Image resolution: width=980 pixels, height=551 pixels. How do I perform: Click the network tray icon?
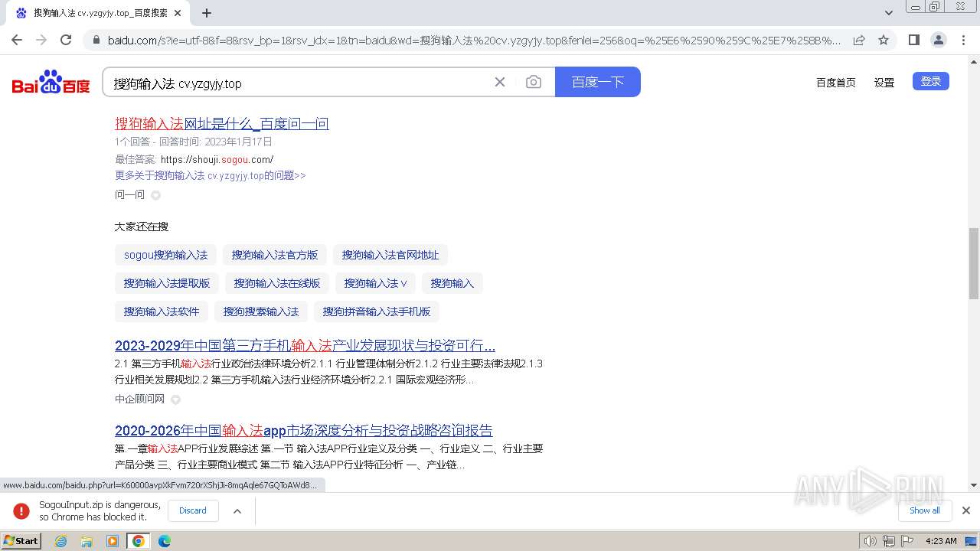pos(889,541)
